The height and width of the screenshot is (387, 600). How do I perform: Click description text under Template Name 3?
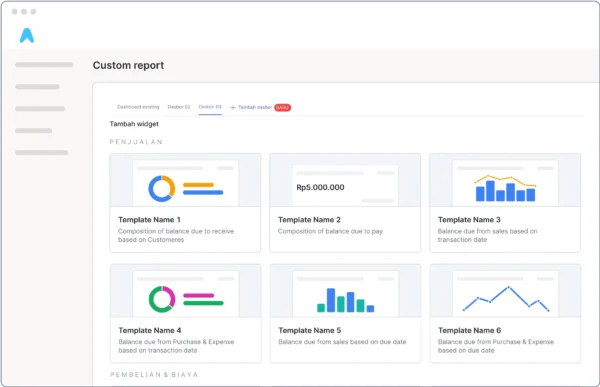tap(488, 235)
